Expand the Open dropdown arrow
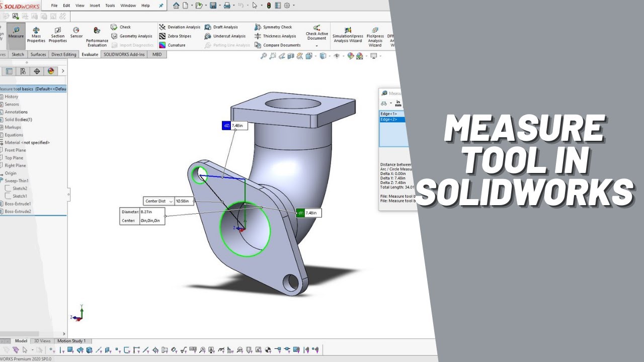 coord(205,6)
